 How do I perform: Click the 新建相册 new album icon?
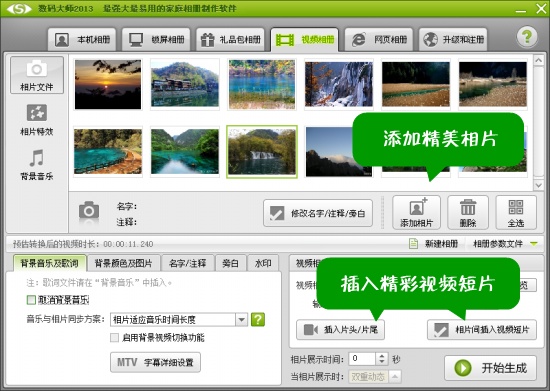click(x=414, y=243)
